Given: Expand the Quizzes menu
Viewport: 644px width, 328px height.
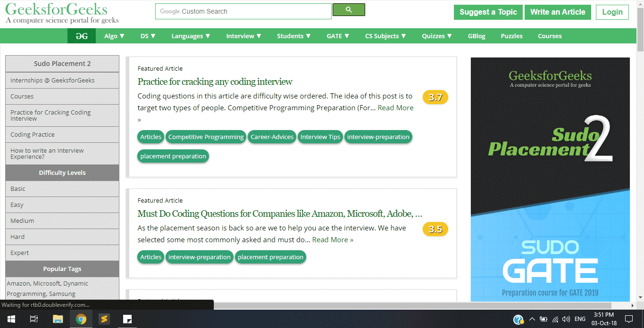Looking at the screenshot, I should point(437,36).
